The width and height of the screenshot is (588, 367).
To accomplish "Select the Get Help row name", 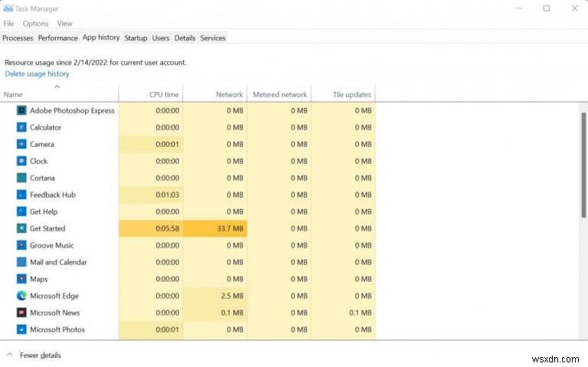I will point(44,211).
